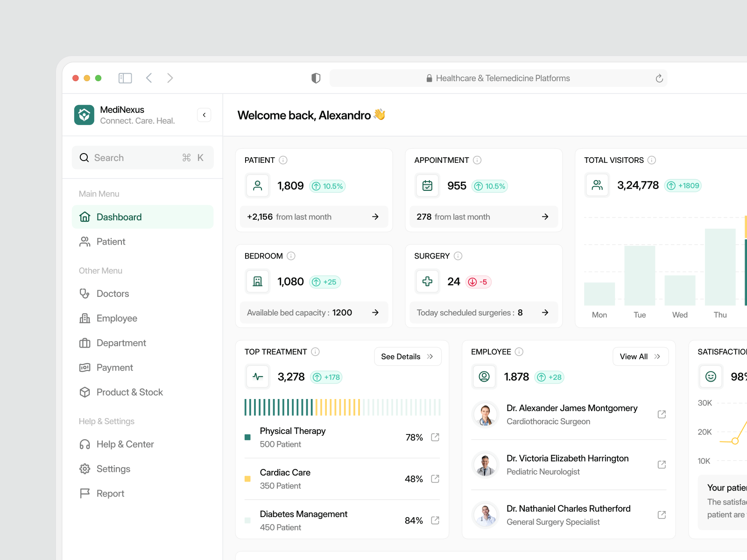The image size is (747, 560).
Task: Click the info icon next to TOTAL VISITORS
Action: pos(652,160)
